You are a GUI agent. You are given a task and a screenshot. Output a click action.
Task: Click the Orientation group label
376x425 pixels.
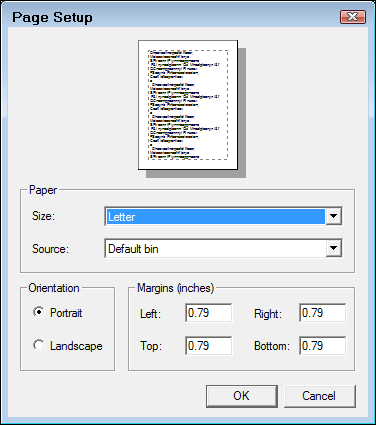pos(54,288)
